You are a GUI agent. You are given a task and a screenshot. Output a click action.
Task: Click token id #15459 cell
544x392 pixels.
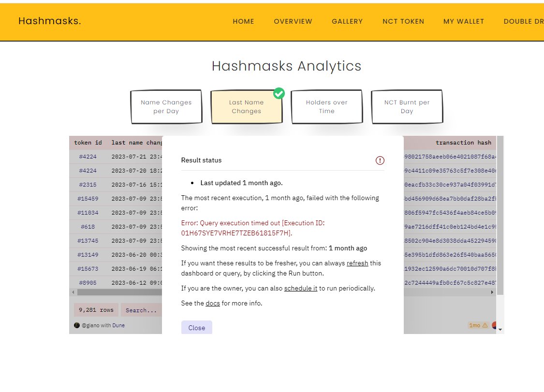[x=88, y=199]
